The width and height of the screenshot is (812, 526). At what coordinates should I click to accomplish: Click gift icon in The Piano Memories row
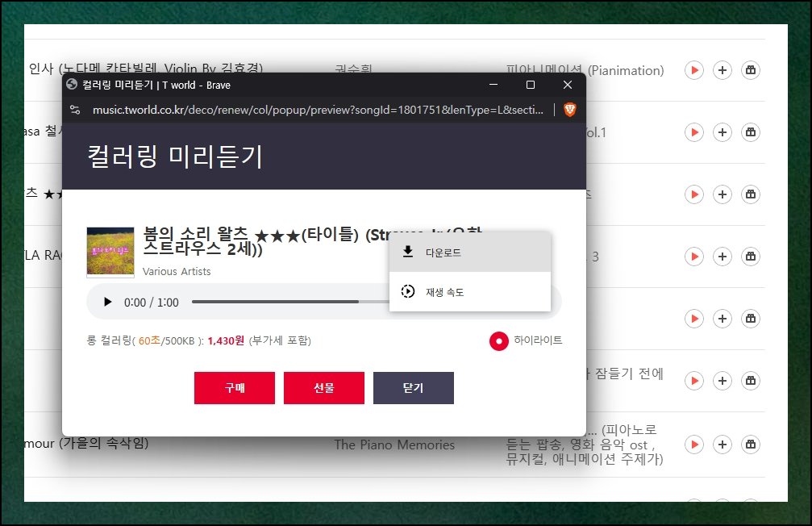point(751,445)
